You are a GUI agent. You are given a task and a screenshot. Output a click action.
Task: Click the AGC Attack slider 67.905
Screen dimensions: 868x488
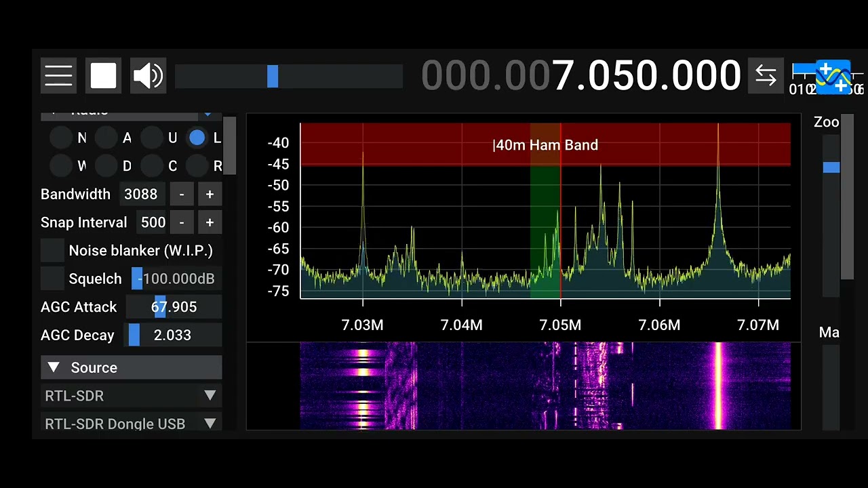[173, 307]
